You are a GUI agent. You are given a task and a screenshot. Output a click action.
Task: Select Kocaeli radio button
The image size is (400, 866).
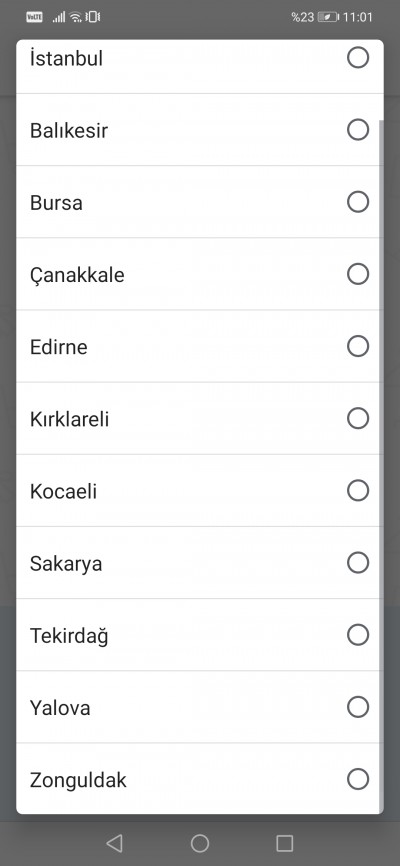(358, 490)
